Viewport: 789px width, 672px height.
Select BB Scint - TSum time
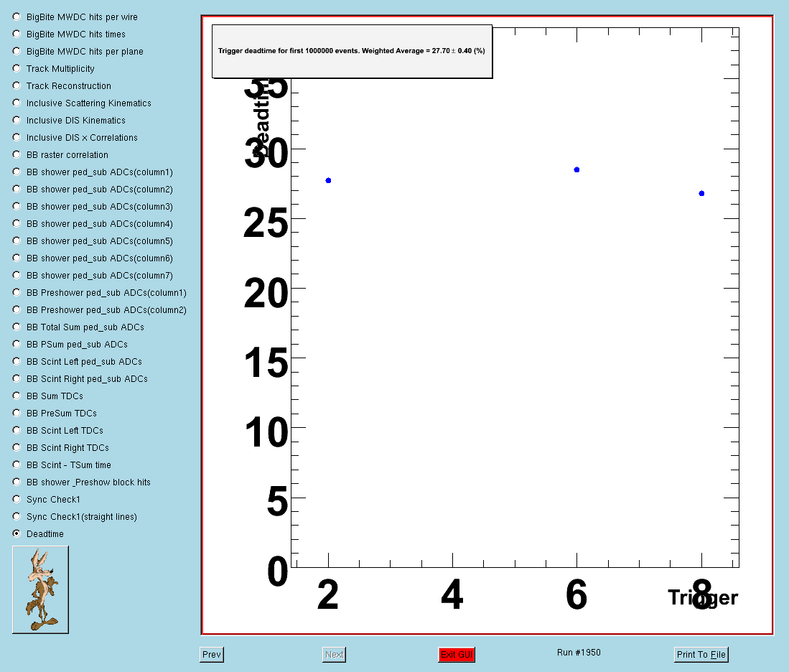[x=17, y=464]
